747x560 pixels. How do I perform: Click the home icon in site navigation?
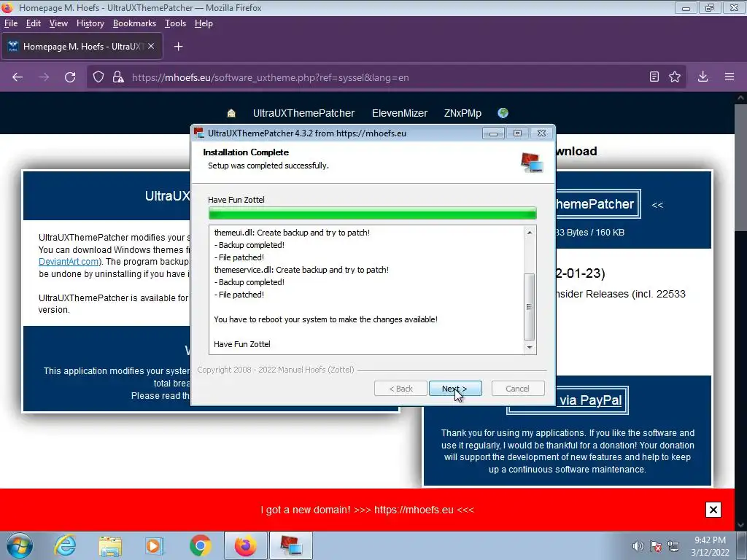pos(231,113)
